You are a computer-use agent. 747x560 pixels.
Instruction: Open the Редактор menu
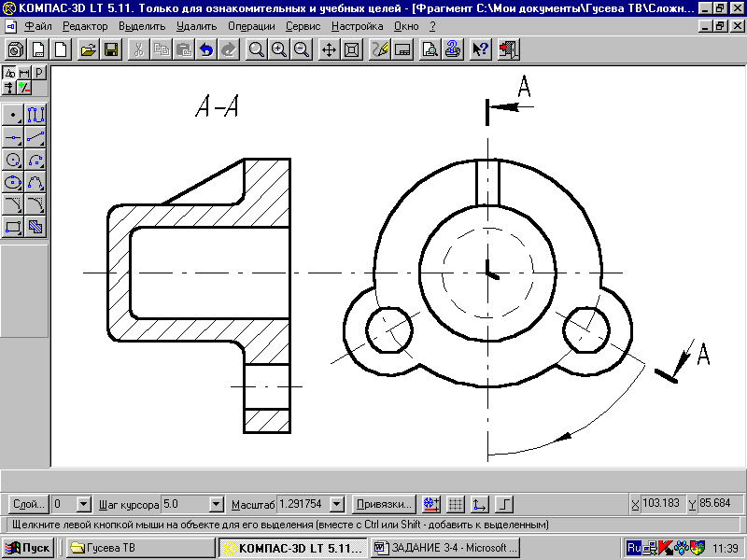85,27
